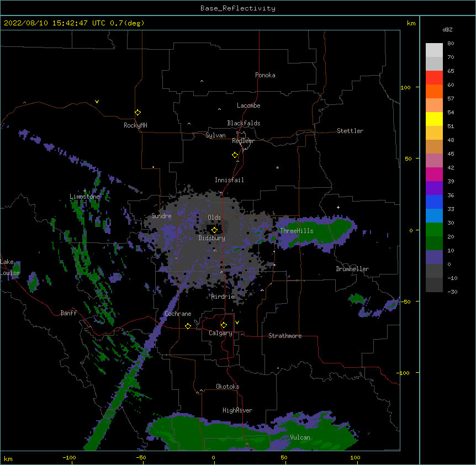This screenshot has height=465, width=476.
Task: Click the yellow V marker east of Calgary
Action: click(237, 323)
